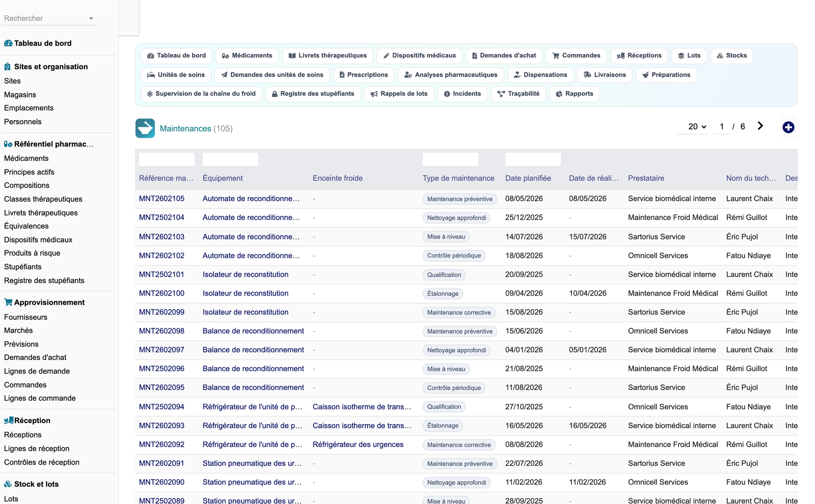Screen dimensions: 815x504
Task: Click the Date planifiée filter field
Action: tap(533, 159)
